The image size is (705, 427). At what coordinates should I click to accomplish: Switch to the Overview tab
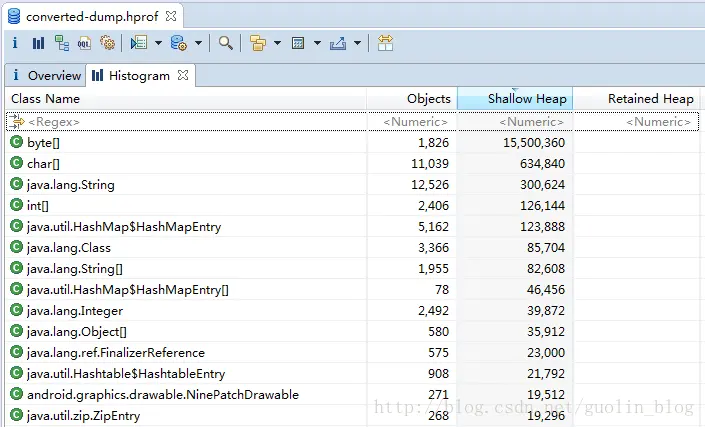[x=46, y=76]
